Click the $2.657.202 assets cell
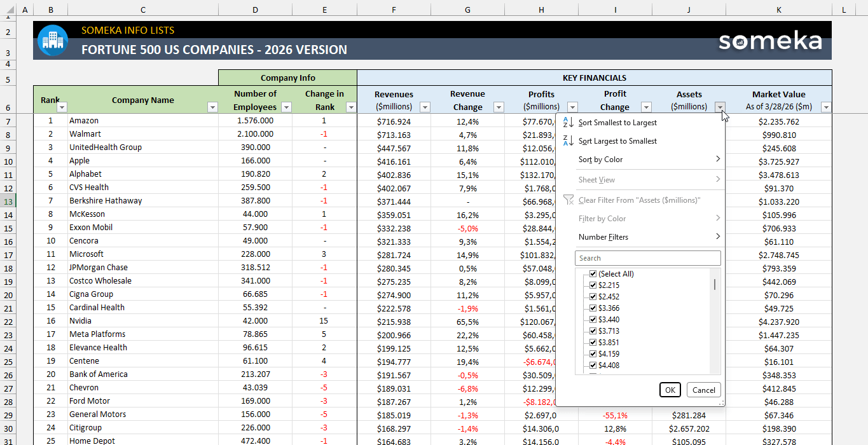Viewport: 868px width, 445px height. [x=689, y=428]
